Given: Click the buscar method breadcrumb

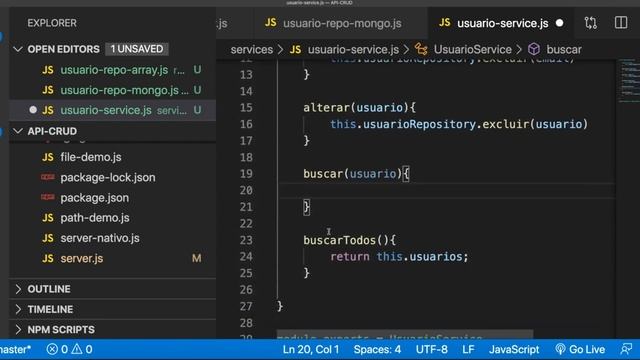Looking at the screenshot, I should click(564, 49).
